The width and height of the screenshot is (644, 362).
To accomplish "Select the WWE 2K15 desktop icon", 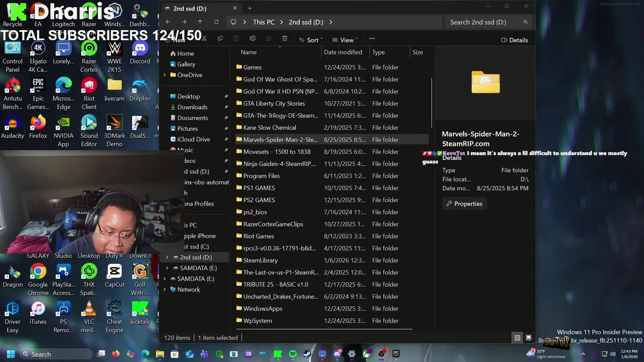I will tap(115, 56).
